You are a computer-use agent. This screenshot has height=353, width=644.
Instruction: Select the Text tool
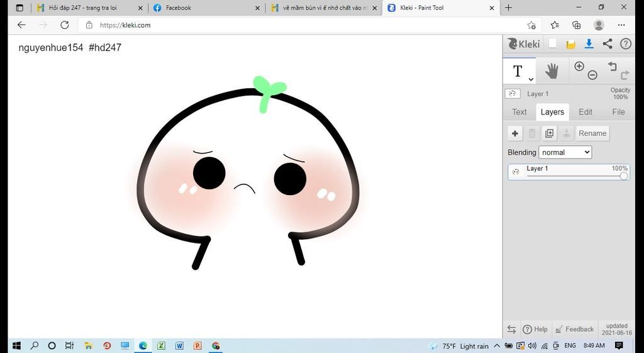coord(518,71)
